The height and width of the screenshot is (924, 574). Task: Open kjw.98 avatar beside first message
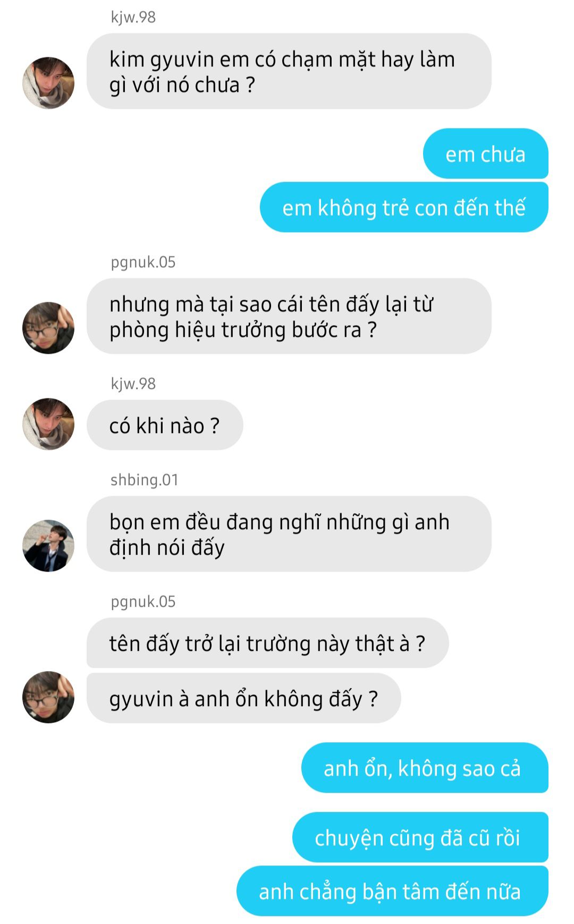point(48,83)
